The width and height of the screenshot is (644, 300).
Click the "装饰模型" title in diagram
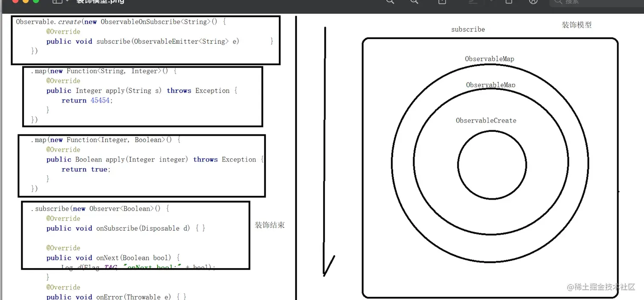[x=577, y=25]
